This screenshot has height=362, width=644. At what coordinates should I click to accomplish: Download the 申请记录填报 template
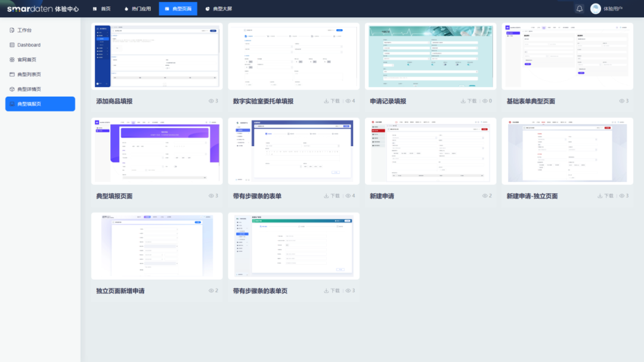click(x=469, y=101)
